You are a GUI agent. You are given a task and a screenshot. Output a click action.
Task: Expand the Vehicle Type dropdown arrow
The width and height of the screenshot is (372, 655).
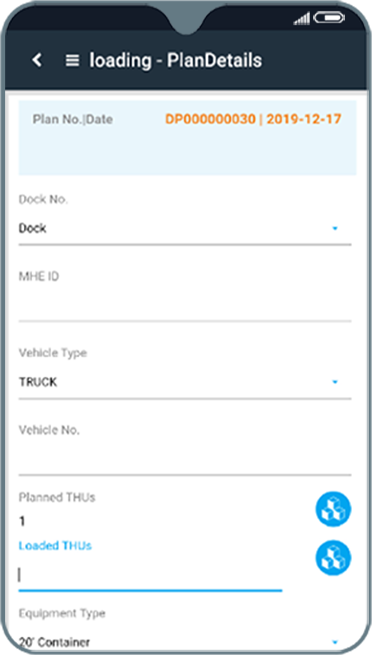335,382
